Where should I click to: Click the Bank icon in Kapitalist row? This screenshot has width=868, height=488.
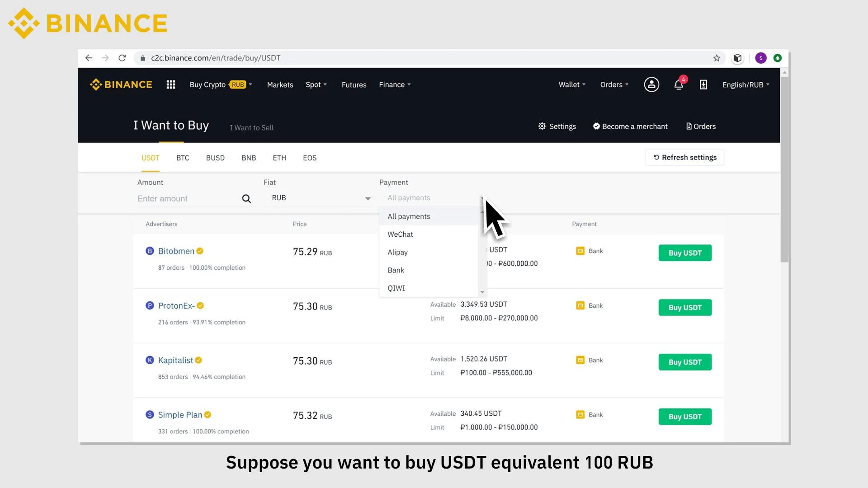[580, 360]
